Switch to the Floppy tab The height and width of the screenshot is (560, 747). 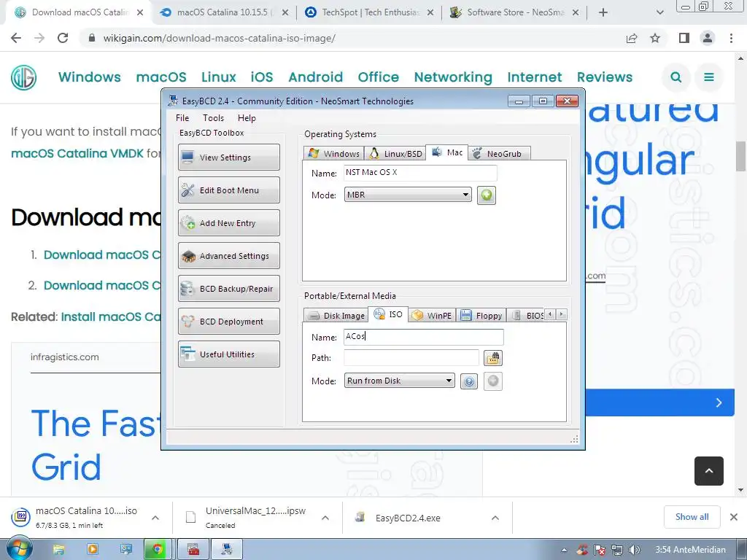(x=481, y=315)
